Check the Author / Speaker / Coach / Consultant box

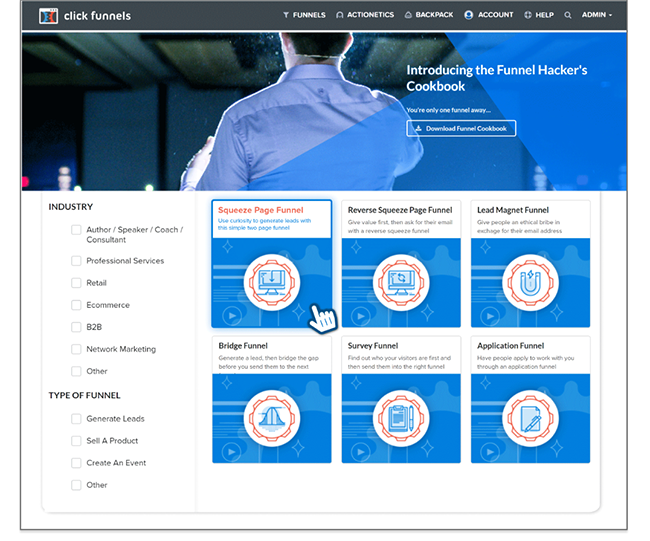click(76, 230)
